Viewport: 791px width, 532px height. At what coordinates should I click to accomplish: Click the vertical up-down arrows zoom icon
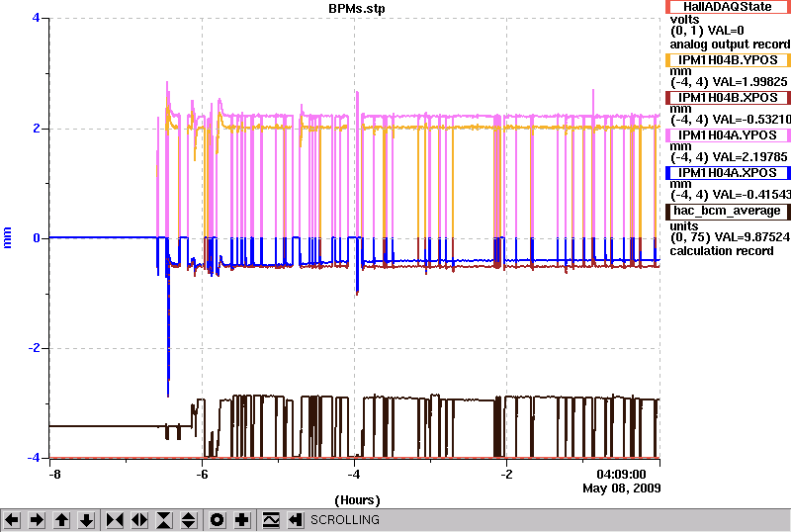[x=189, y=520]
